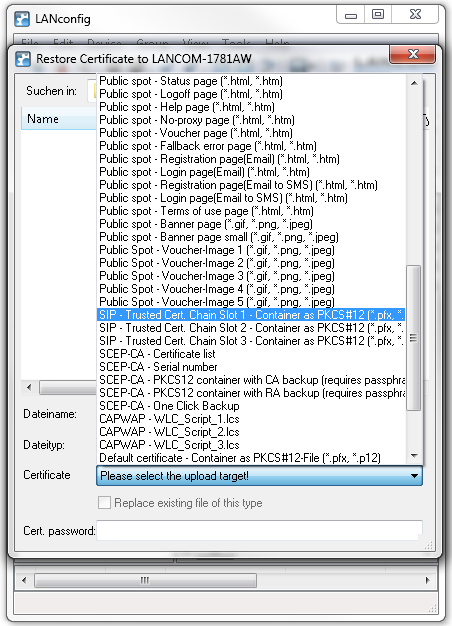
Task: Click the Cert. password input field
Action: [x=259, y=530]
